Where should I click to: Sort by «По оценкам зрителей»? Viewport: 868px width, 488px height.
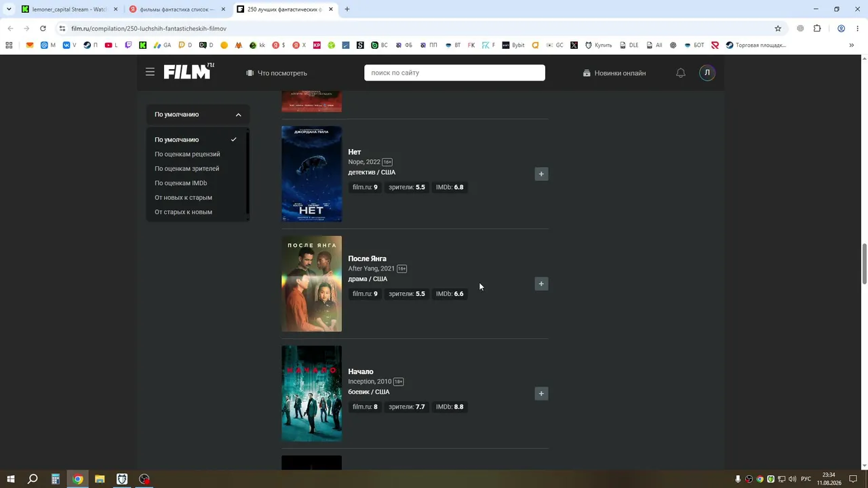click(x=187, y=169)
